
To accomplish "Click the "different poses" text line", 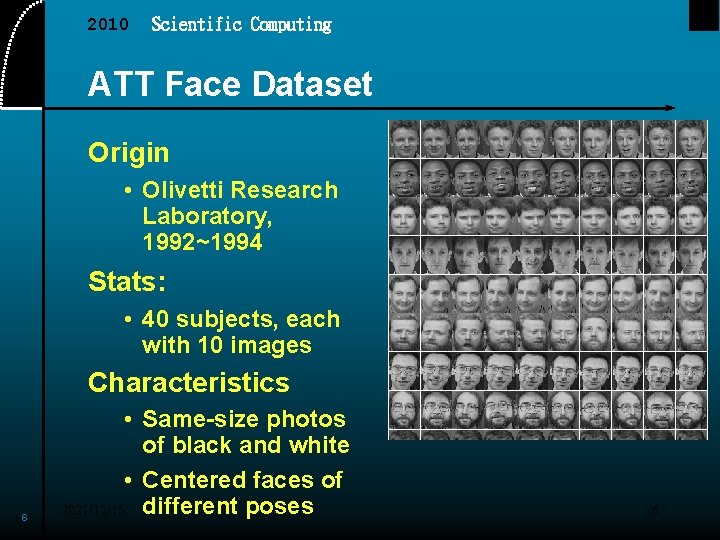I will (228, 506).
